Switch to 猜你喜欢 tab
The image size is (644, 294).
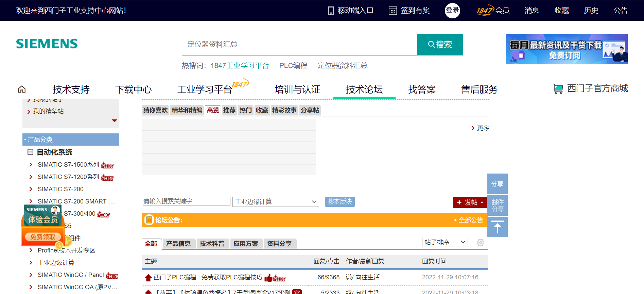155,110
